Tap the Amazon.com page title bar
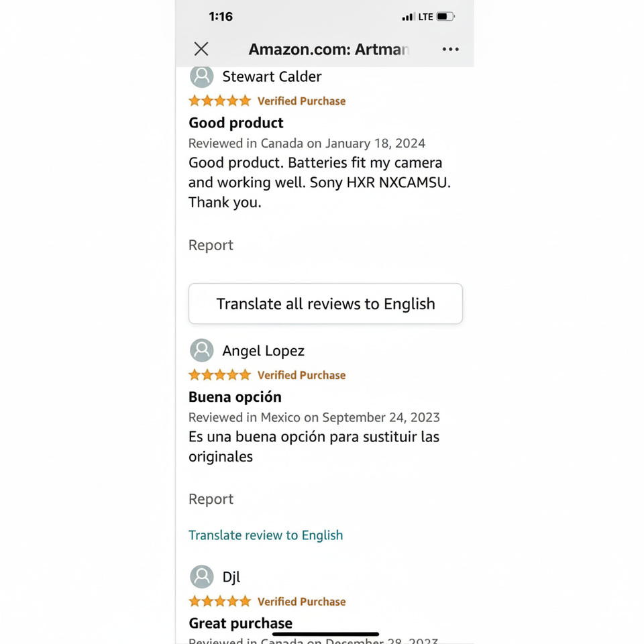The width and height of the screenshot is (644, 644). 329,49
